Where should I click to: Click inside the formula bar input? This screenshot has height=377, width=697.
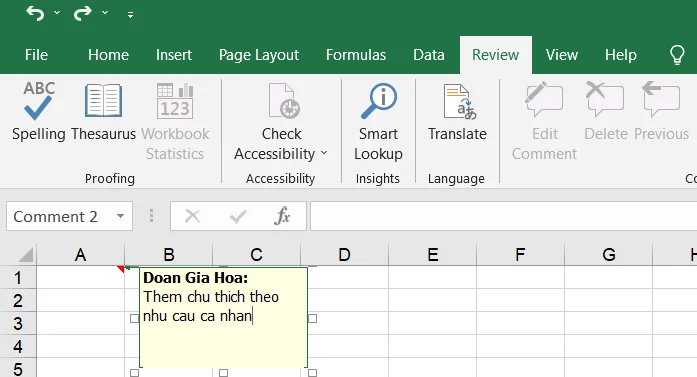pyautogui.click(x=503, y=216)
